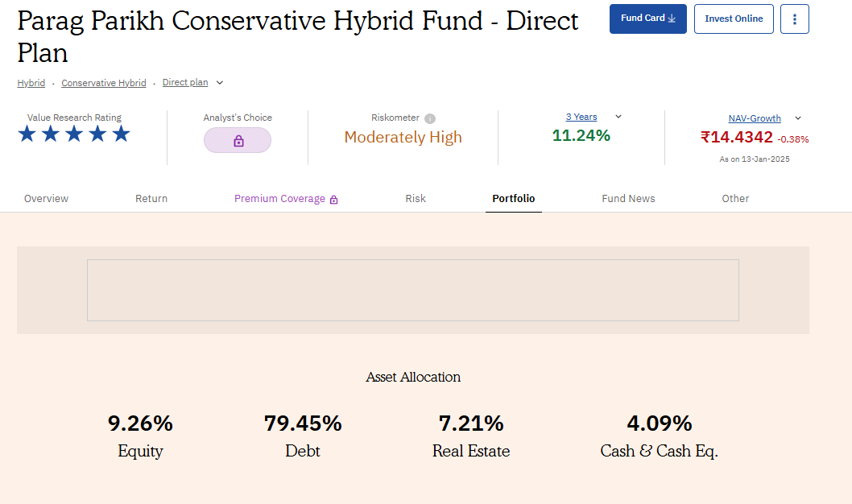The image size is (852, 504).
Task: Click the 11.24% three-year return figure
Action: coord(581,135)
